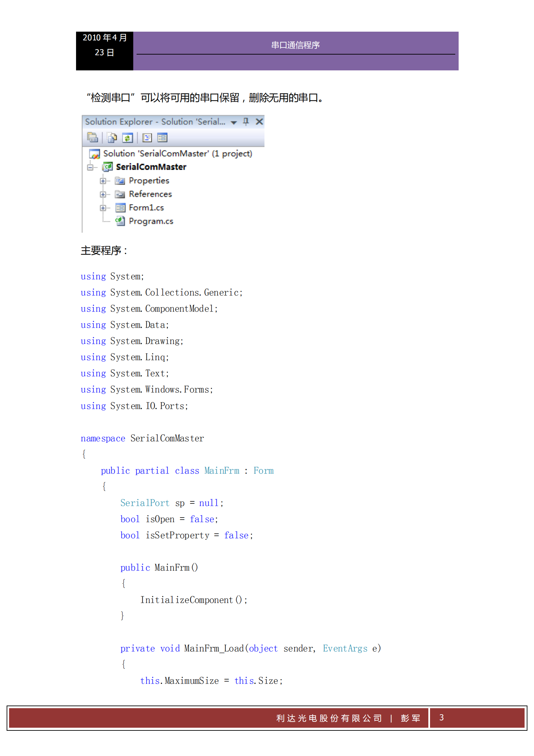Select the SerialComMaster C# project icon
Image resolution: width=534 pixels, height=756 pixels.
coord(107,167)
